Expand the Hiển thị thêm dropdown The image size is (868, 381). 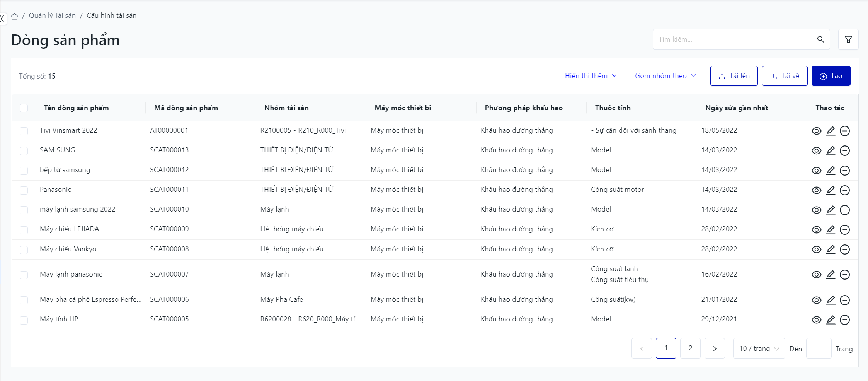591,76
